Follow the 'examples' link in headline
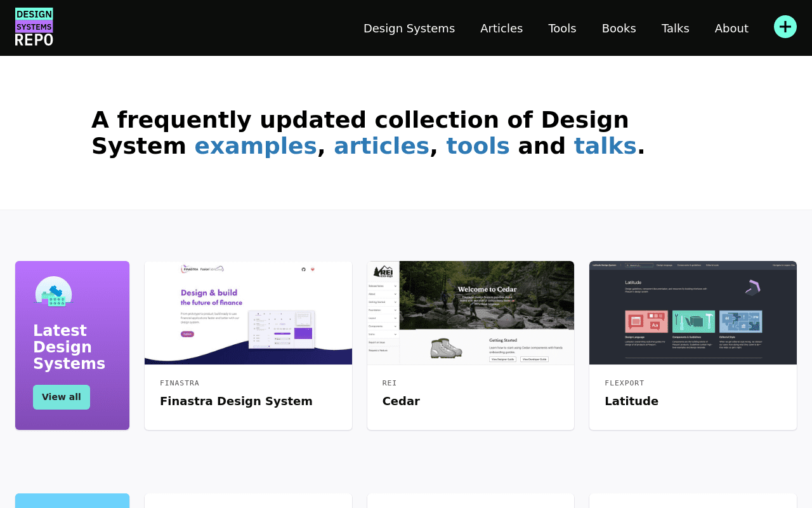 click(x=256, y=146)
